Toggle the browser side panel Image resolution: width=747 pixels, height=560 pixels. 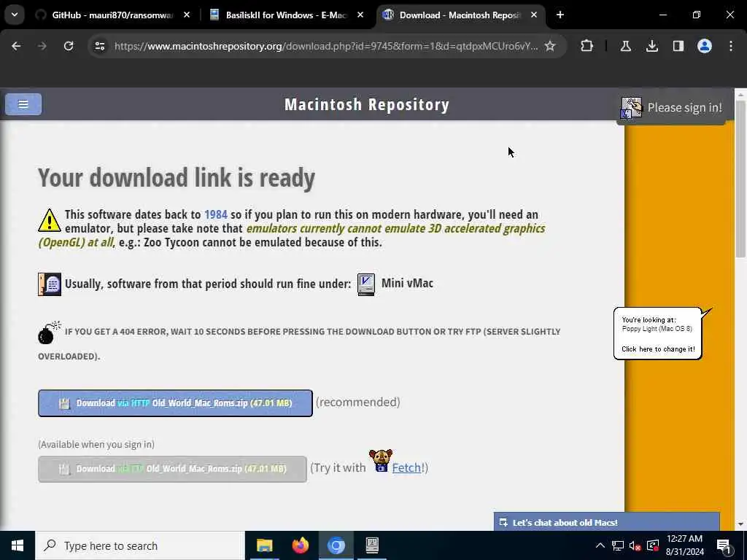678,46
